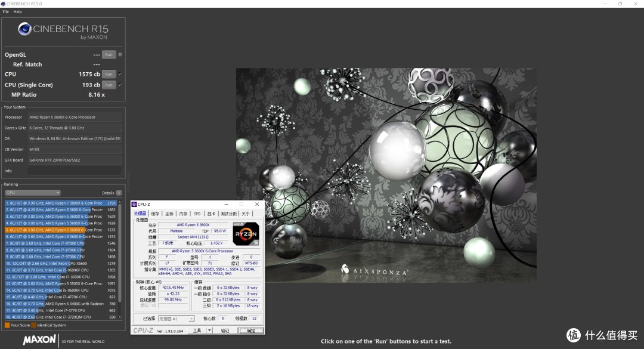The image size is (644, 349).
Task: Click the Ryzen 5 logo in CPU-Z
Action: click(246, 233)
